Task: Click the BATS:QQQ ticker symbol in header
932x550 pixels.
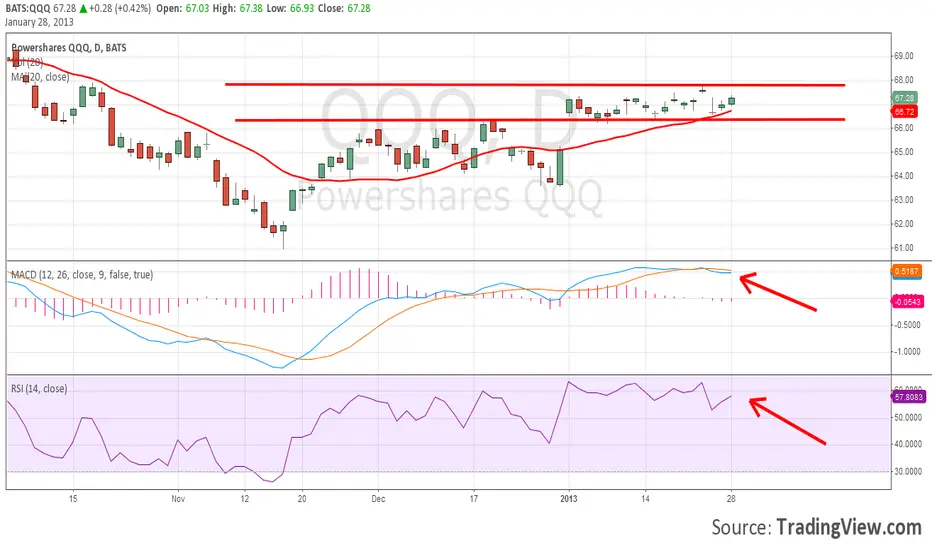Action: 28,9
